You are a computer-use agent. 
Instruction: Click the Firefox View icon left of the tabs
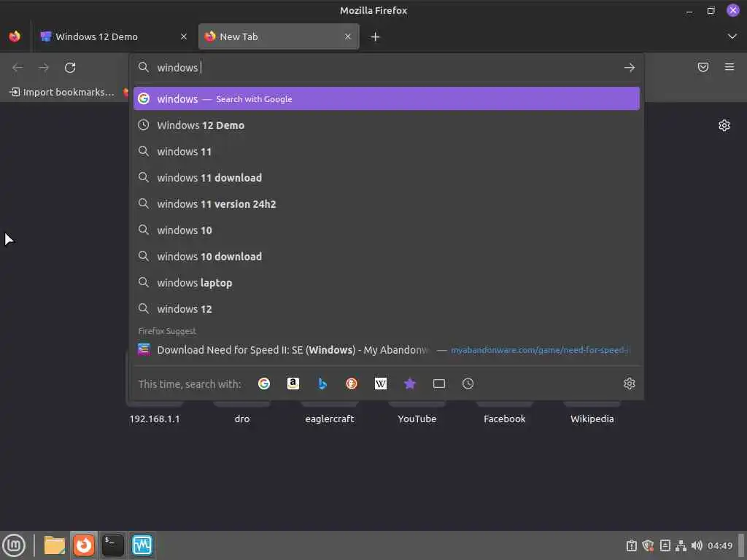click(x=15, y=36)
